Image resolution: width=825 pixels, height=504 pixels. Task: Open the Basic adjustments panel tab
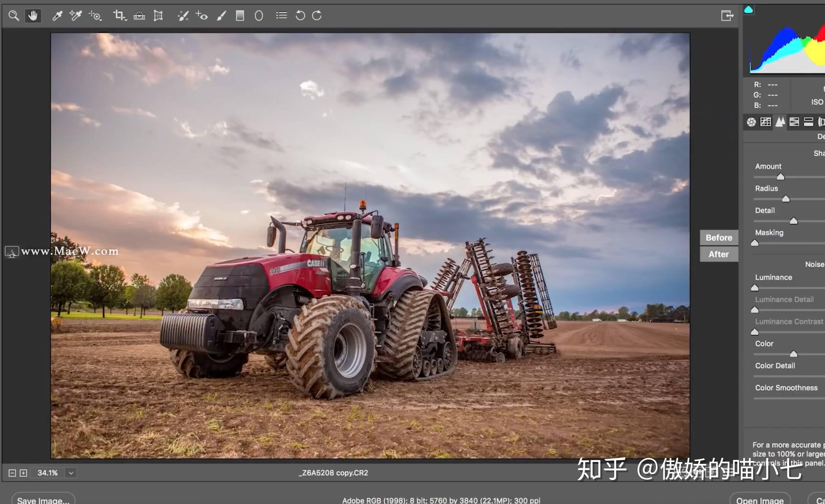752,122
